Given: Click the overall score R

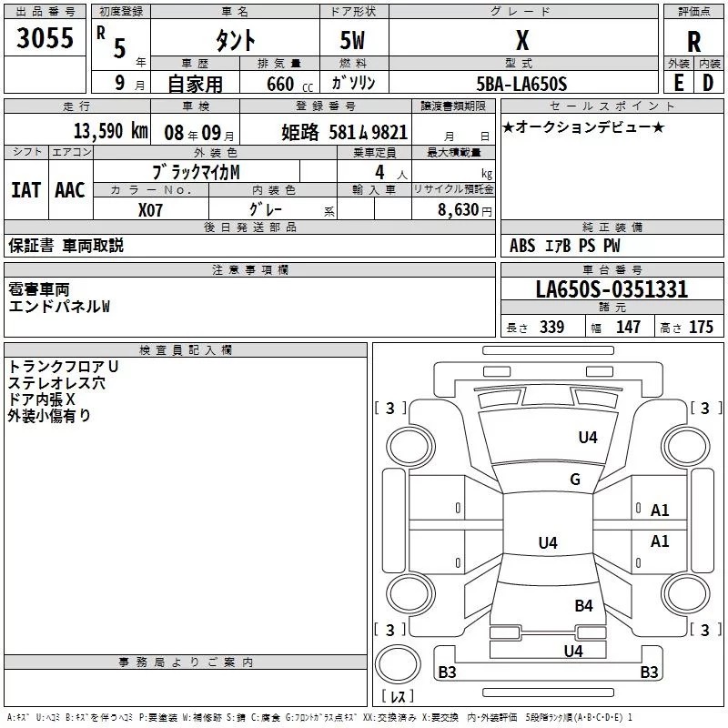Looking at the screenshot, I should click(x=693, y=42).
